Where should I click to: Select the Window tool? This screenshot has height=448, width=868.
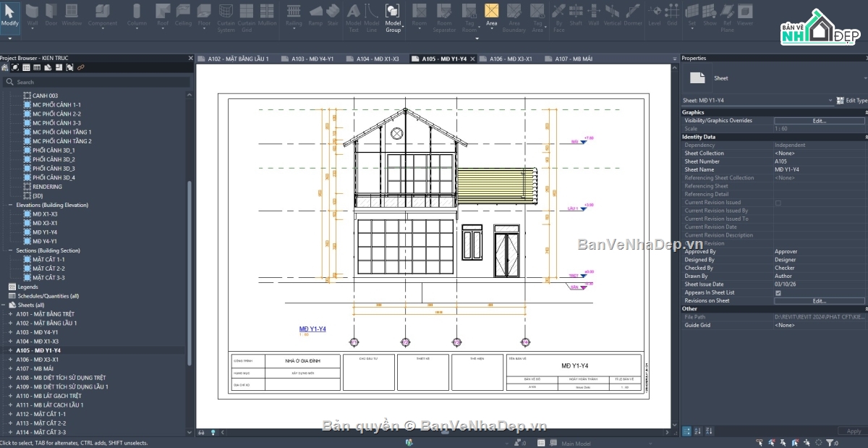pyautogui.click(x=72, y=14)
